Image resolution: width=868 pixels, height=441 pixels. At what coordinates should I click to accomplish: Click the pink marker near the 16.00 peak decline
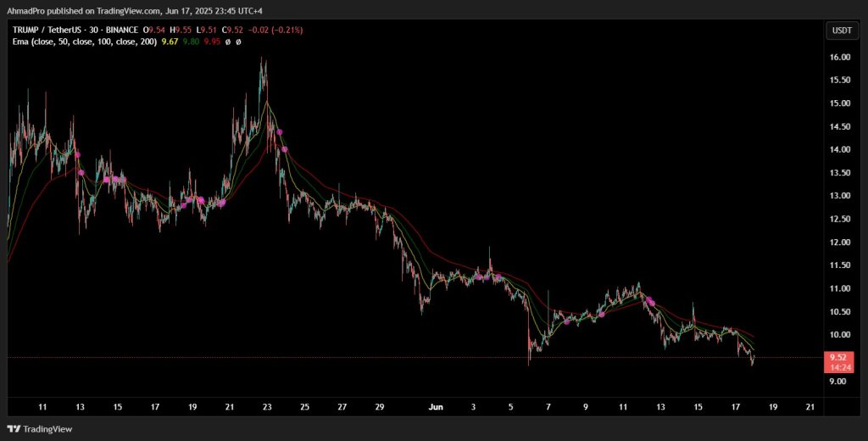pos(279,132)
